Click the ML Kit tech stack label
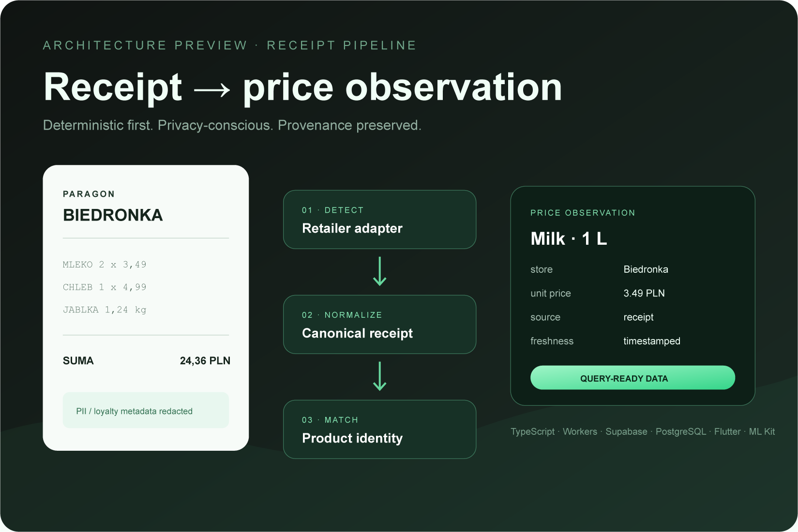Viewport: 798px width, 532px height. (762, 431)
